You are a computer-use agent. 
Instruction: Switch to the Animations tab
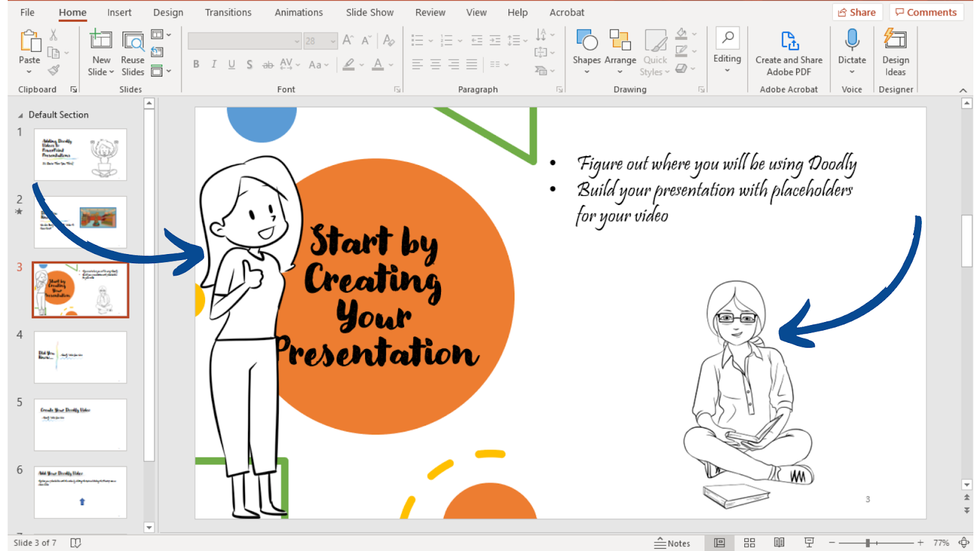298,12
